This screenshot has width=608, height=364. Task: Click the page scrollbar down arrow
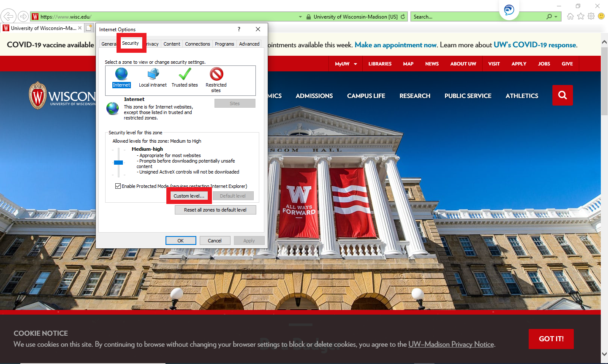click(x=604, y=355)
